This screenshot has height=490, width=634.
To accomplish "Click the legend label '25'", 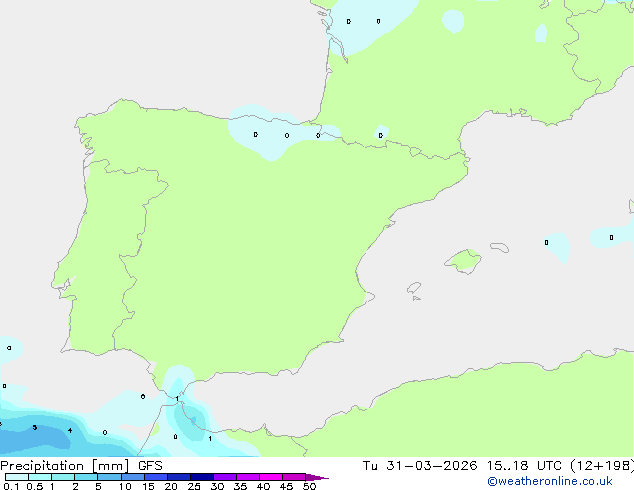I will [x=194, y=486].
